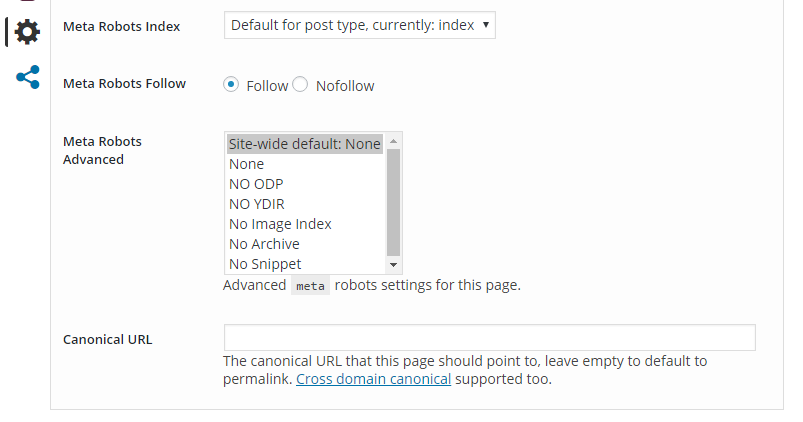The height and width of the screenshot is (422, 803).
Task: Click the listbox scrollbar thumb
Action: (393, 202)
